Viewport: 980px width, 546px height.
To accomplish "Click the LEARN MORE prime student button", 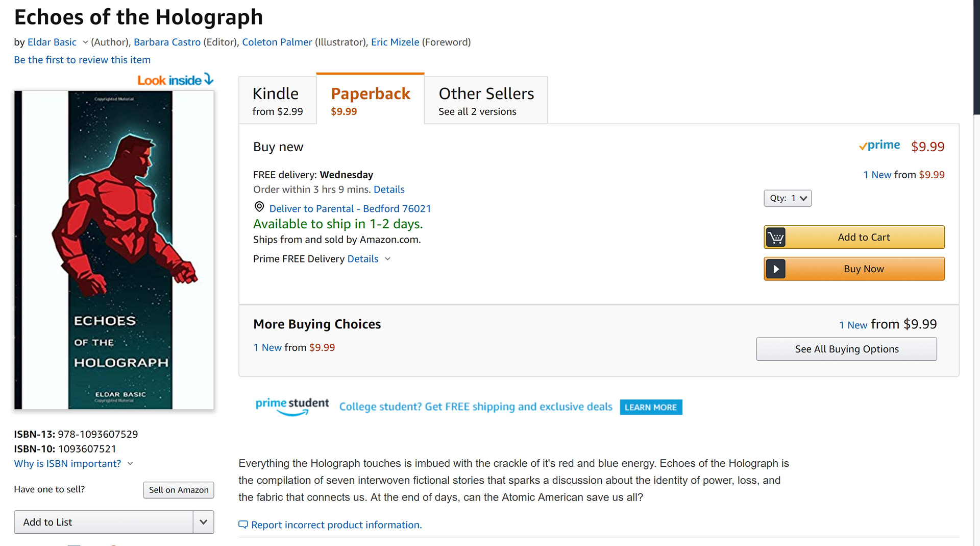I will pyautogui.click(x=650, y=407).
